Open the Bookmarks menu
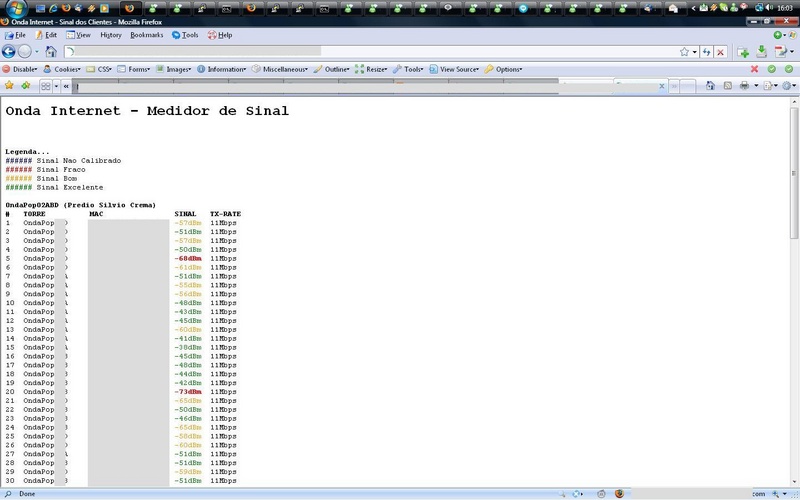Screen dimensions: 800x500 (146, 35)
